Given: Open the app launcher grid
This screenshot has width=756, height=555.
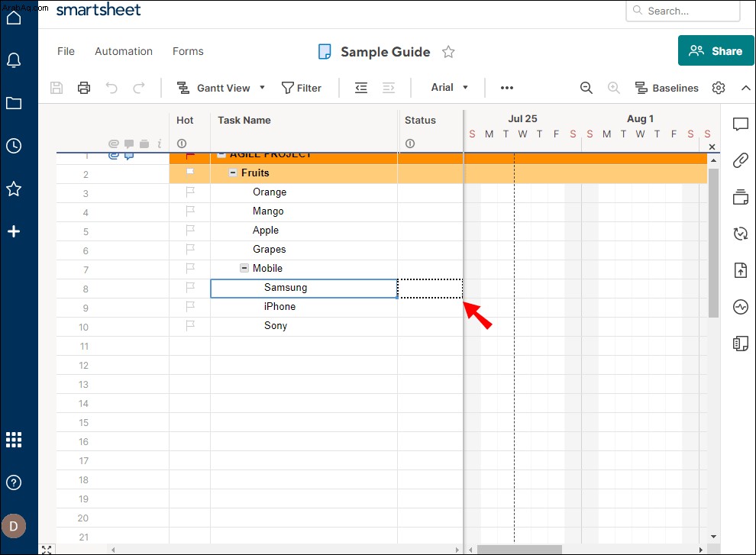Looking at the screenshot, I should click(x=14, y=439).
